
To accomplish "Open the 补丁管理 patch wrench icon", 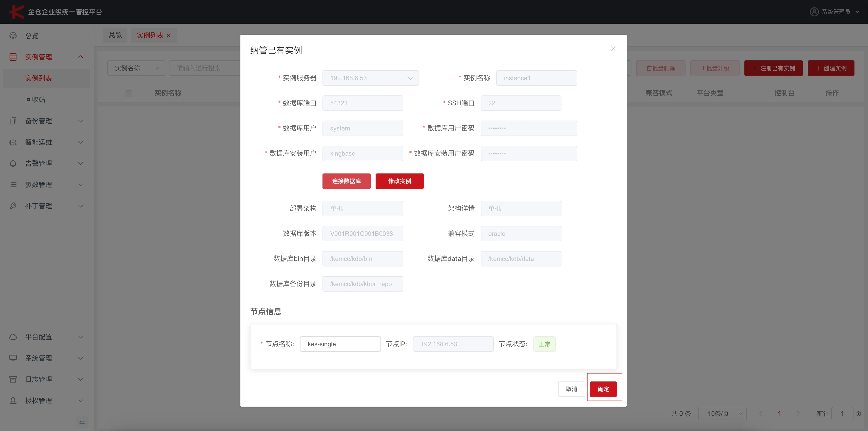I will [x=13, y=206].
